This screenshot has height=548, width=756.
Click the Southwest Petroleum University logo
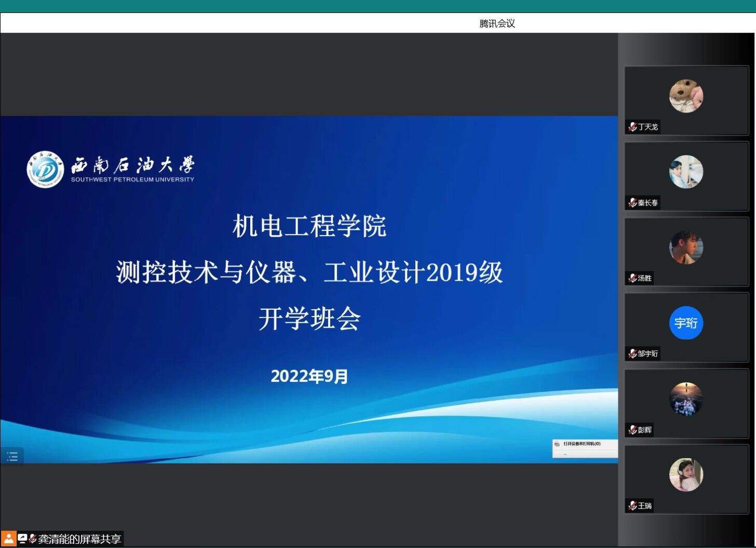[45, 170]
